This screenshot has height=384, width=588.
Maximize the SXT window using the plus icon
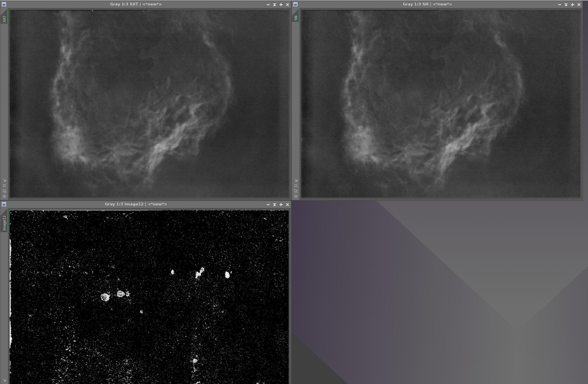281,5
